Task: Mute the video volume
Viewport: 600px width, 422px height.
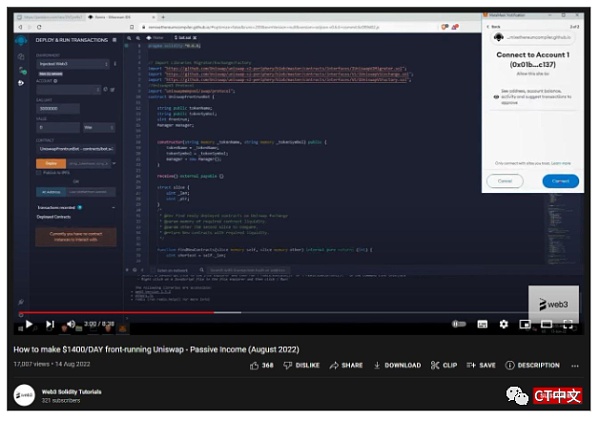Action: tap(70, 324)
